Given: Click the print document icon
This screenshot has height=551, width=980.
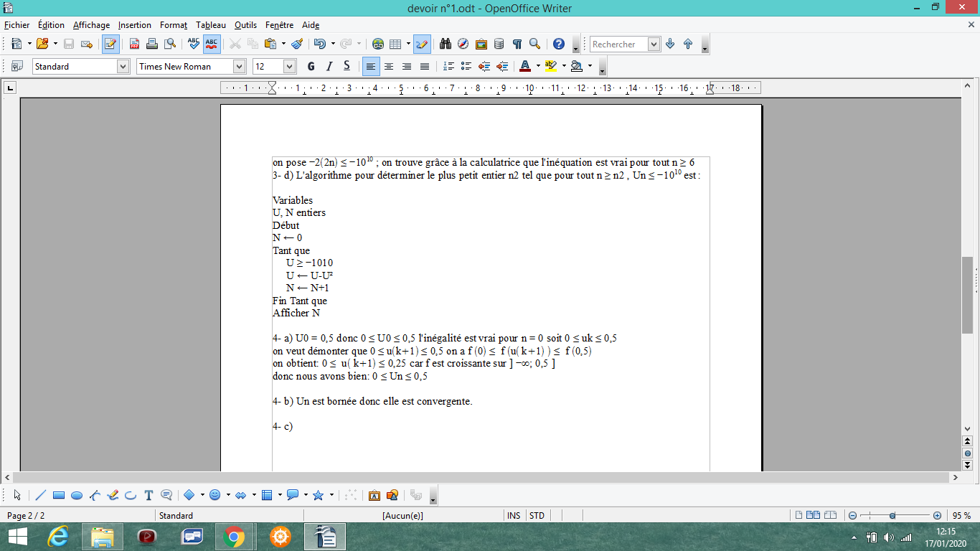Looking at the screenshot, I should click(x=152, y=44).
